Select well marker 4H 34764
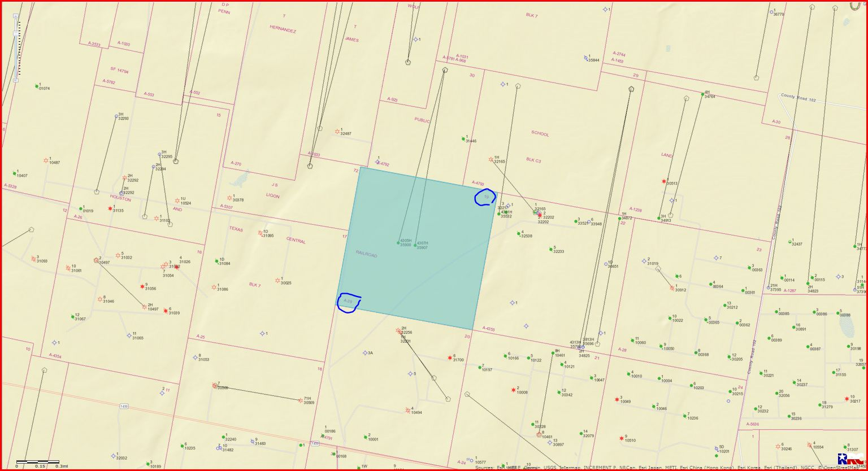Screen dimensions: 868x471 701,94
